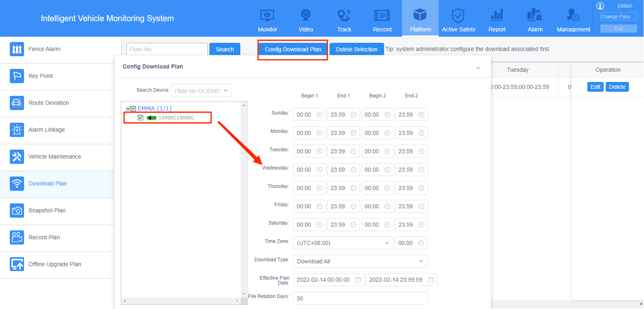Click the EMMA user avatar icon
The image size is (644, 309).
(600, 6)
